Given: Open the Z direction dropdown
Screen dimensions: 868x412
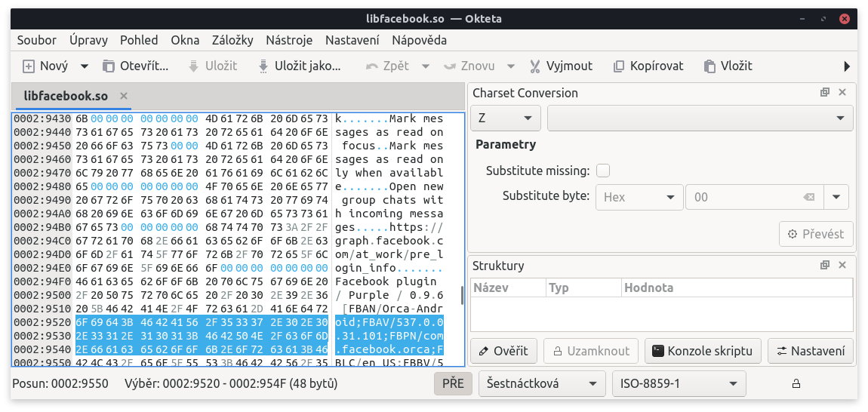Looking at the screenshot, I should (506, 118).
